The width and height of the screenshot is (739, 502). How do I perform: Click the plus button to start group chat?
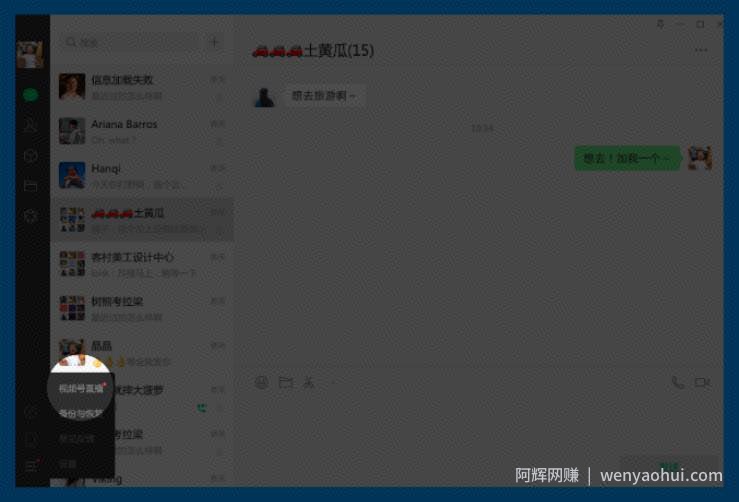214,42
